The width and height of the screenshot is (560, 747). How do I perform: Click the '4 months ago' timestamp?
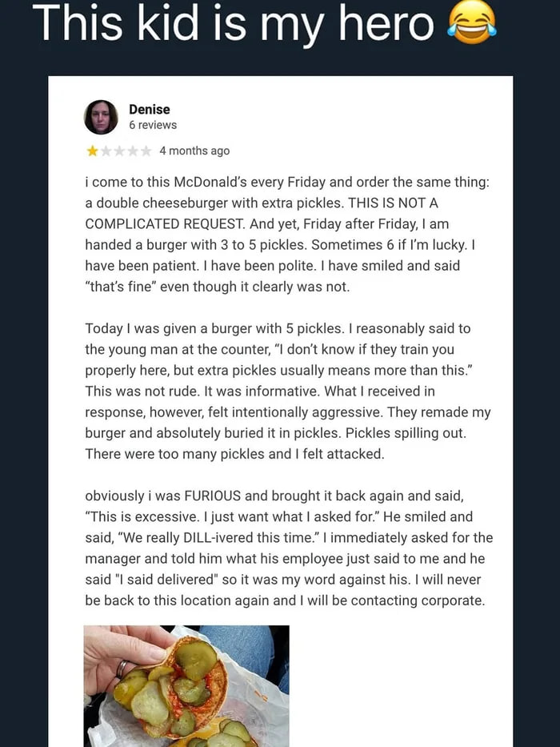point(194,151)
